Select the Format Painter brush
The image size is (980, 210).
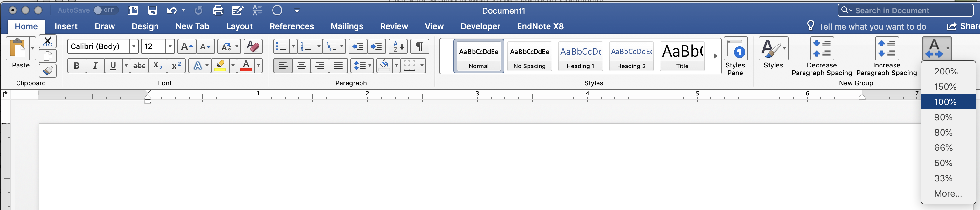pyautogui.click(x=48, y=71)
